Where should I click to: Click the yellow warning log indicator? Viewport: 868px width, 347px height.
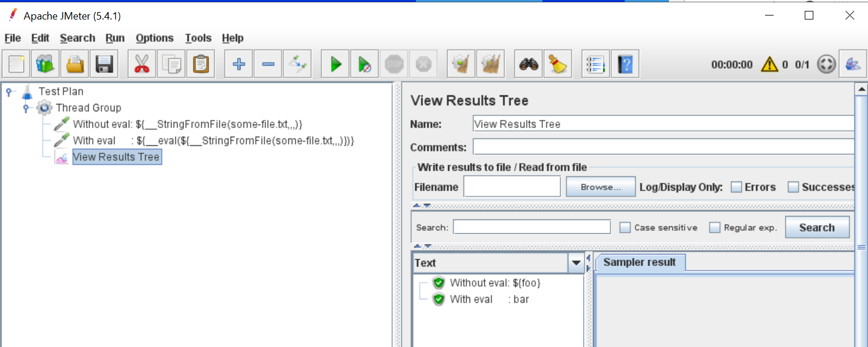point(769,64)
